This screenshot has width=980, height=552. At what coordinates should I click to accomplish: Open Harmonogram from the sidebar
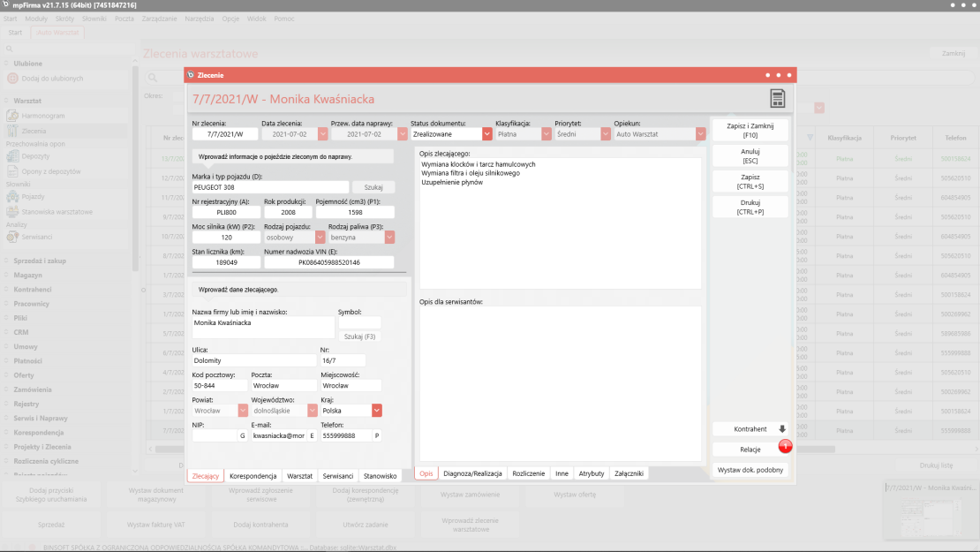click(x=42, y=116)
